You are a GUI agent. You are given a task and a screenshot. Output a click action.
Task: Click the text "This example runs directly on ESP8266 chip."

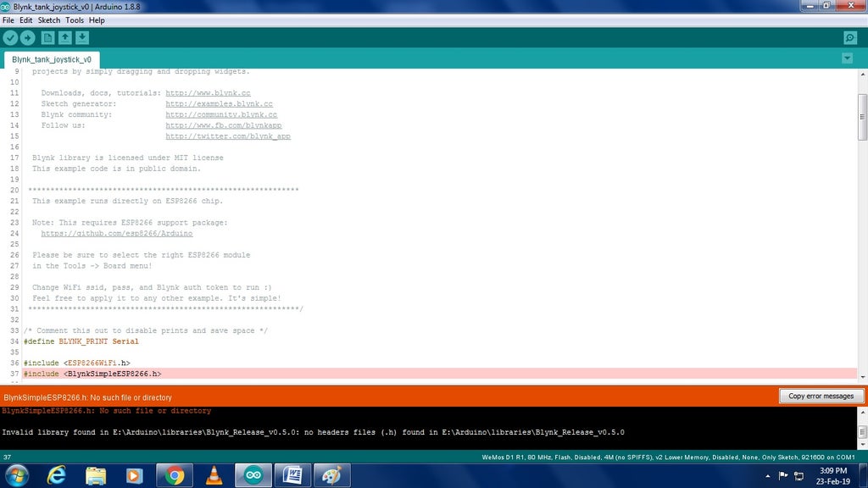[127, 201]
